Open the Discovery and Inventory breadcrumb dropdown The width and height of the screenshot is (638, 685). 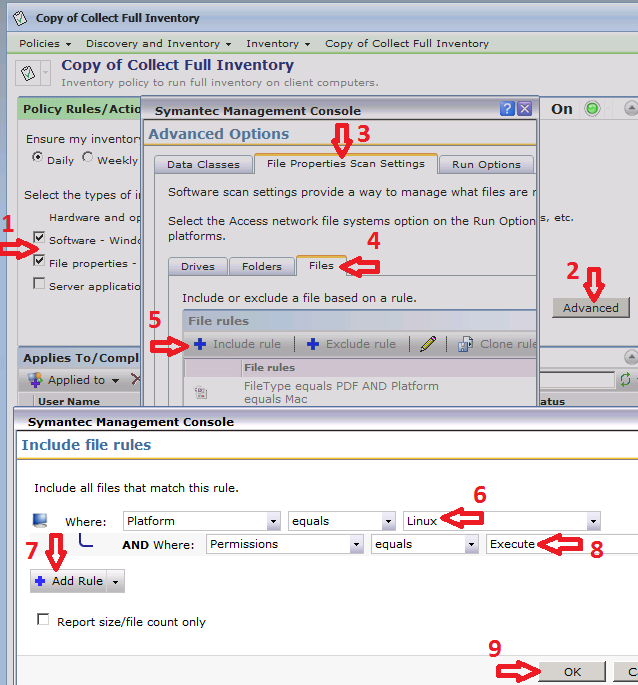click(x=228, y=44)
